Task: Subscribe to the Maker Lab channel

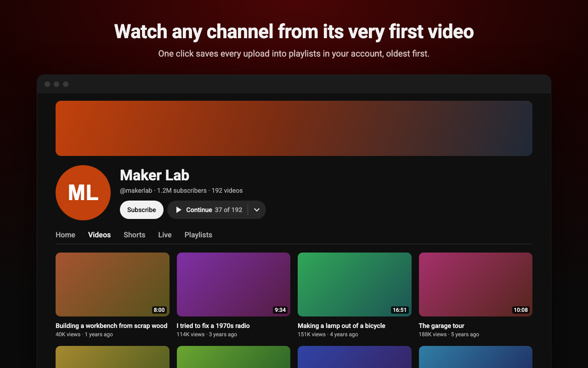Action: click(x=141, y=210)
